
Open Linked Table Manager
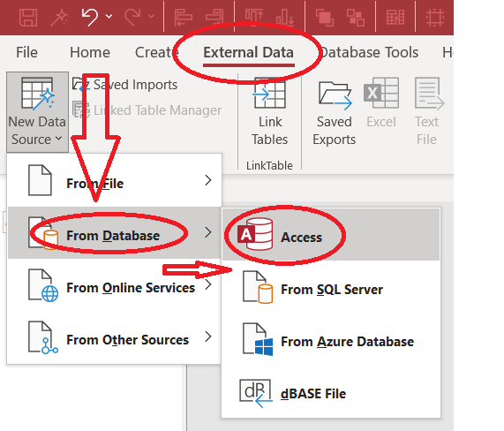[147, 110]
